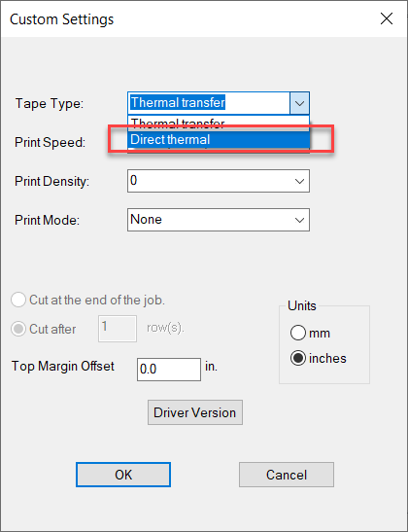Viewport: 408px width, 532px height.
Task: Open the Driver Version info
Action: (x=195, y=412)
